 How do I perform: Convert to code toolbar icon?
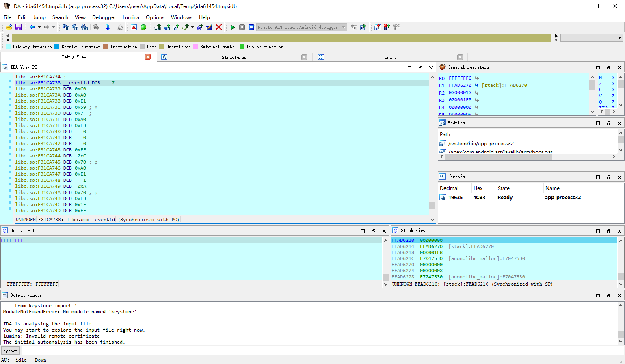coord(158,27)
